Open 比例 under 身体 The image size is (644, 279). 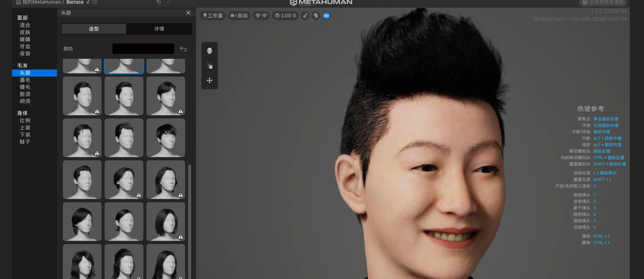click(x=25, y=121)
